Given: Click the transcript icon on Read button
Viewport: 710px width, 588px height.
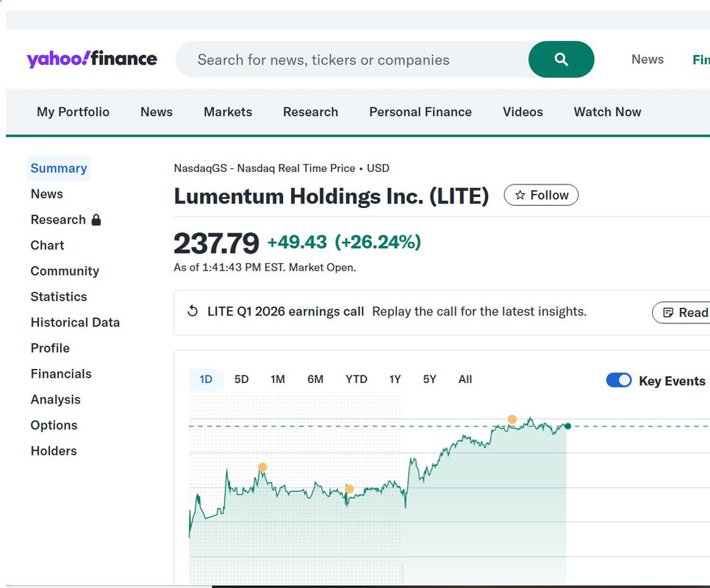Looking at the screenshot, I should click(668, 312).
